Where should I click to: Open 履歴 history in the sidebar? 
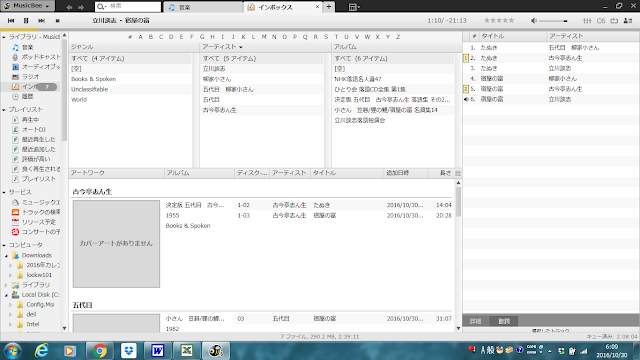[23, 97]
